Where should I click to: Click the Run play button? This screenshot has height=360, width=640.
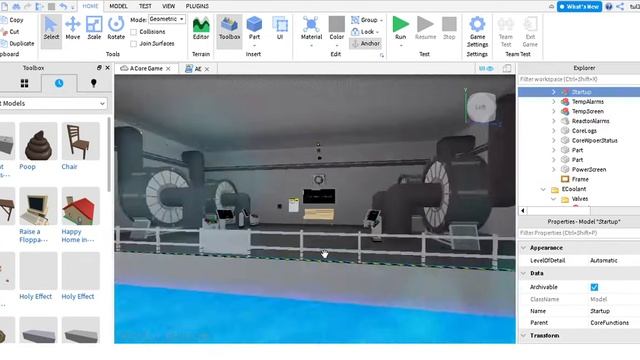[400, 29]
